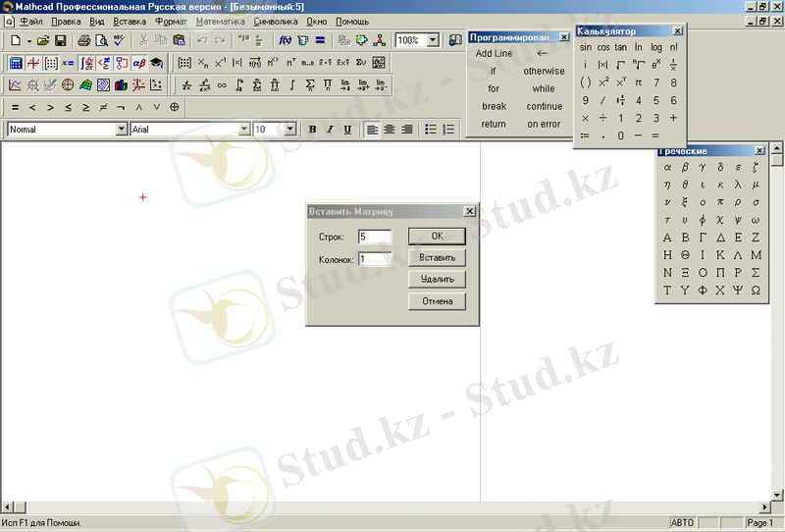Viewport: 785px width, 532px height.
Task: Insert otherwise from Programming palette
Action: coord(544,71)
